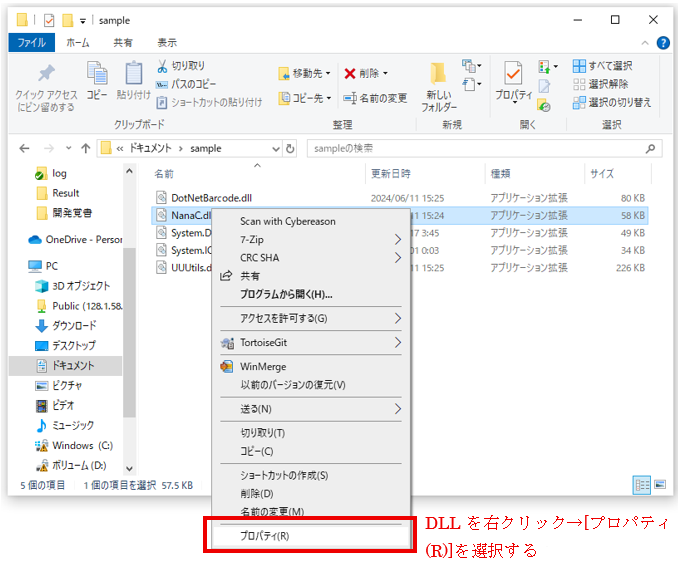The height and width of the screenshot is (568, 678).
Task: Select the DotNetBarcode.dll file
Action: tap(211, 198)
